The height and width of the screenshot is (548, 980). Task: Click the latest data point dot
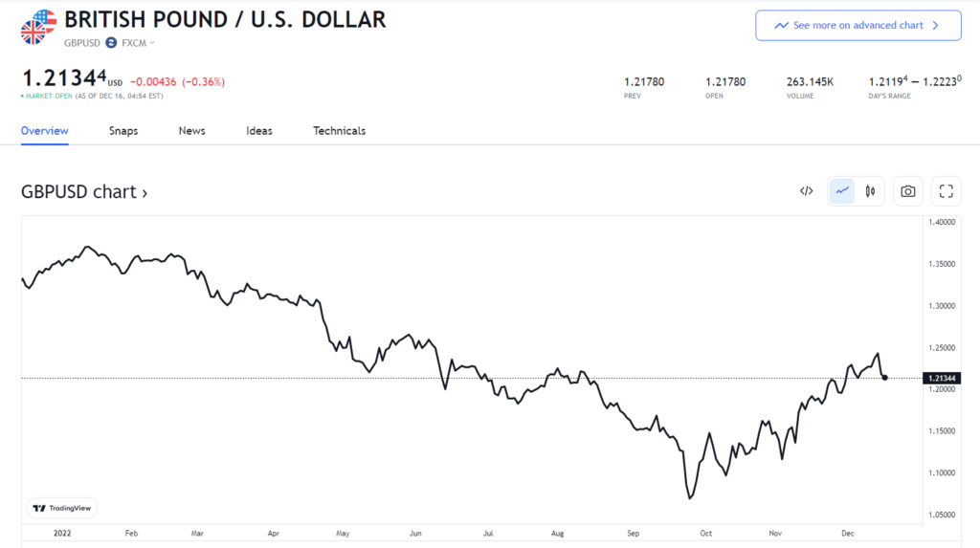(885, 378)
